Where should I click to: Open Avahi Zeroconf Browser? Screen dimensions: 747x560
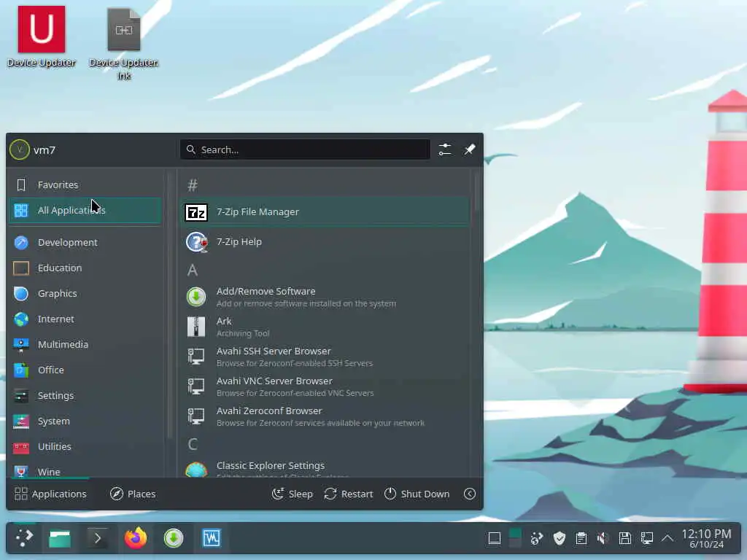coord(325,416)
